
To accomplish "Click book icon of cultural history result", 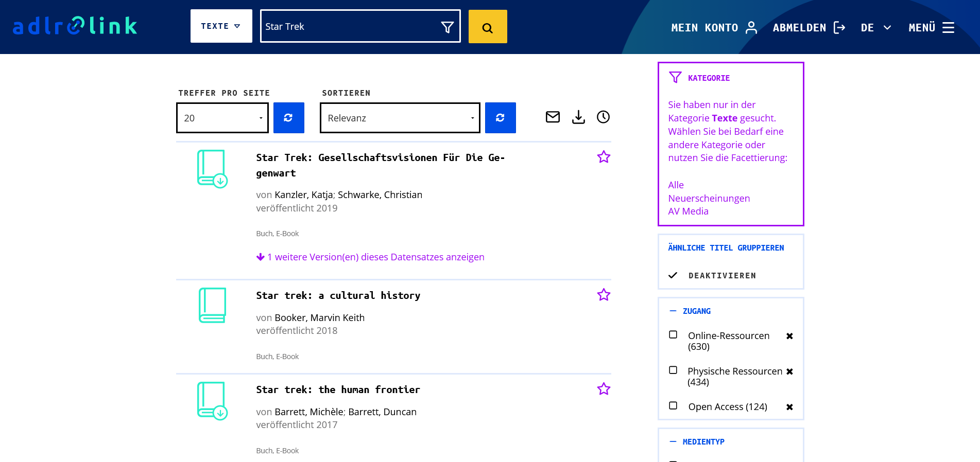I will click(x=212, y=306).
